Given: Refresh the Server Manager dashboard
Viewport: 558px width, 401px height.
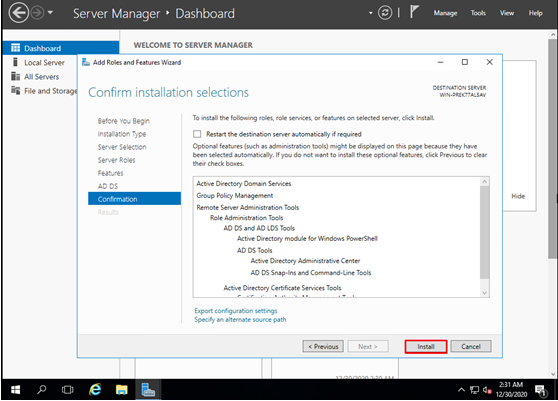Looking at the screenshot, I should click(385, 13).
